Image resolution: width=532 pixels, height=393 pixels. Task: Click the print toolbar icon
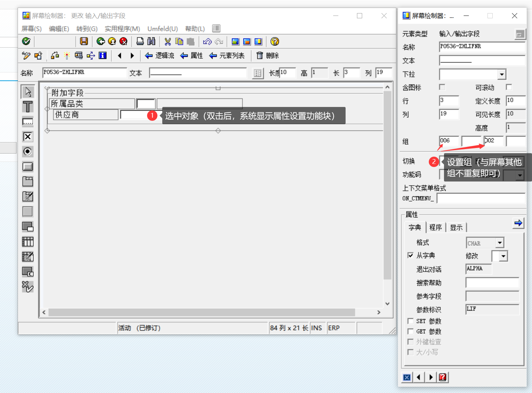coord(139,41)
